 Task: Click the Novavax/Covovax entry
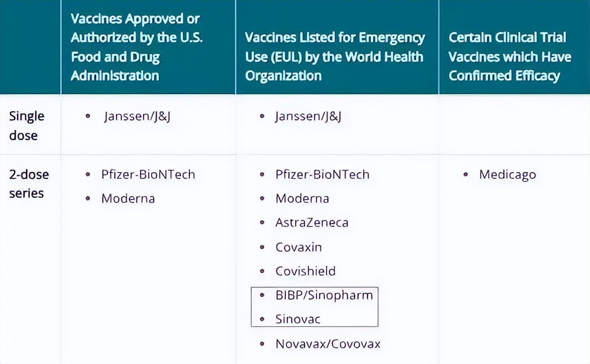coord(328,344)
